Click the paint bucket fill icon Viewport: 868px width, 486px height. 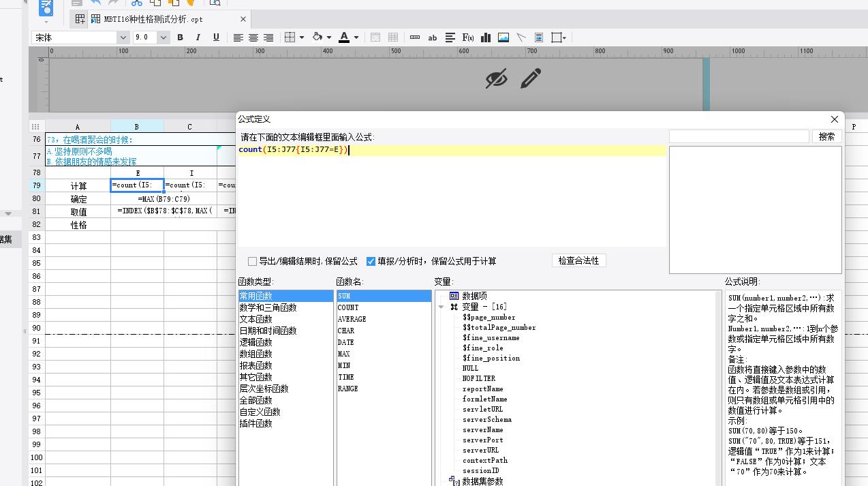click(317, 37)
